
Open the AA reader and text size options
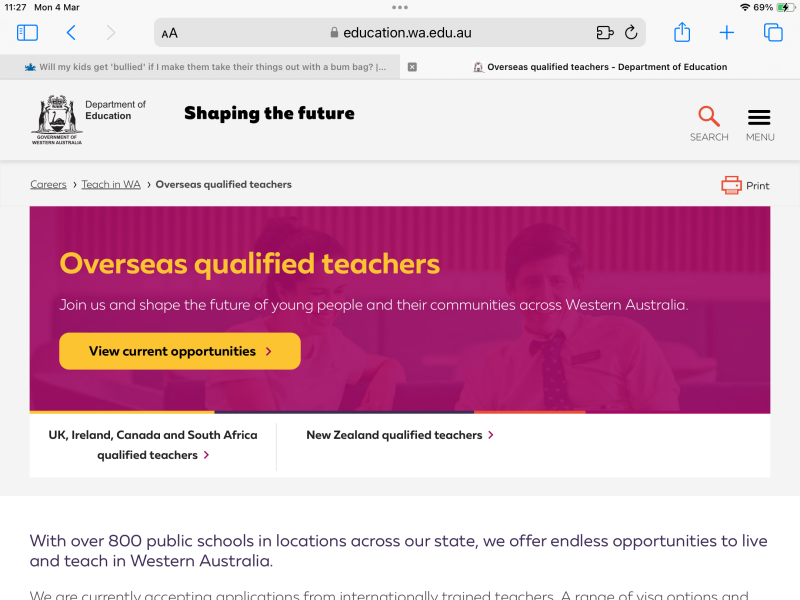(170, 33)
